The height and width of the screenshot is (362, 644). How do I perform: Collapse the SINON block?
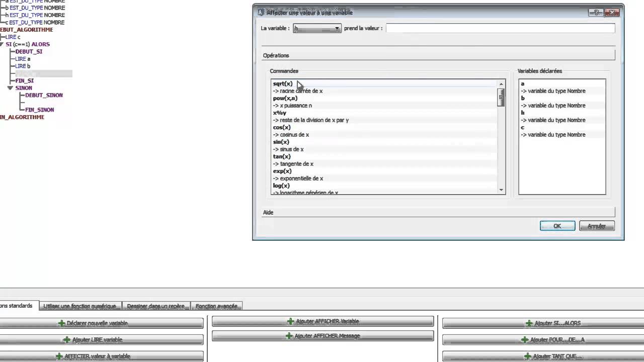pyautogui.click(x=11, y=88)
